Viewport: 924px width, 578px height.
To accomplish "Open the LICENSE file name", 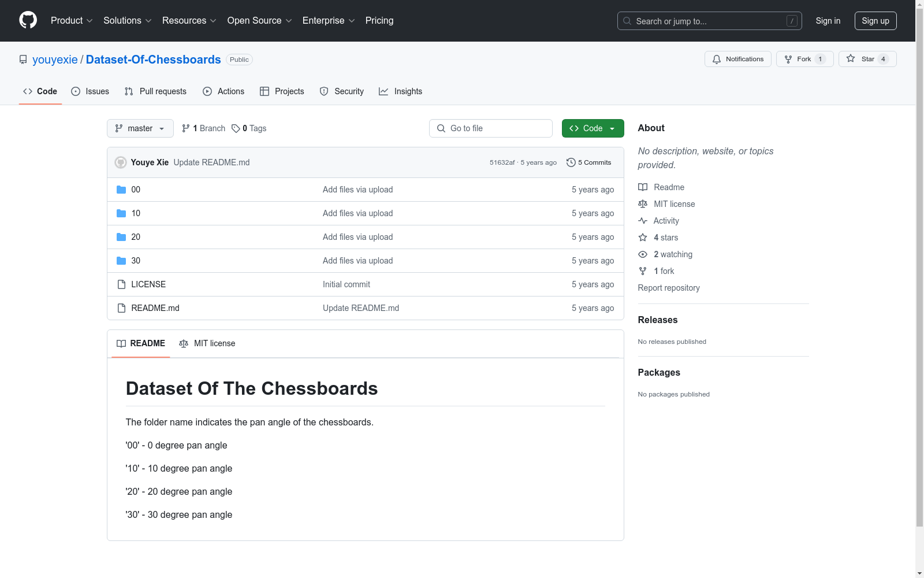I will pos(148,284).
